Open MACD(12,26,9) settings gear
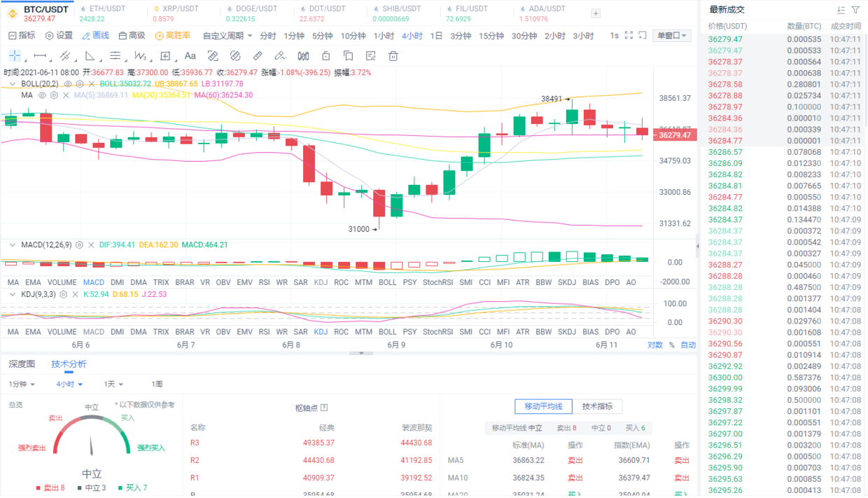This screenshot has height=498, width=868. click(80, 245)
